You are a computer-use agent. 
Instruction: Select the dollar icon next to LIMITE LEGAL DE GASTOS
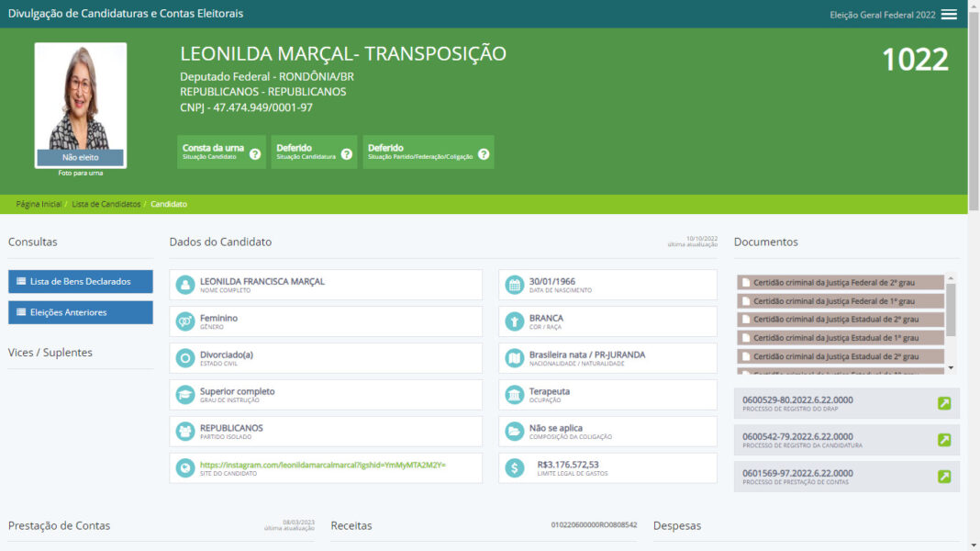pyautogui.click(x=514, y=467)
